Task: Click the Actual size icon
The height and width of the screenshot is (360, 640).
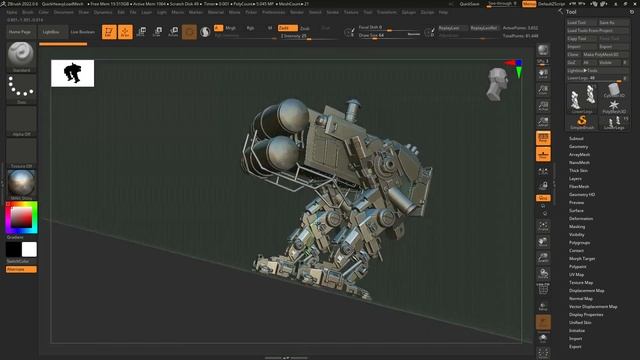Action: (x=543, y=106)
